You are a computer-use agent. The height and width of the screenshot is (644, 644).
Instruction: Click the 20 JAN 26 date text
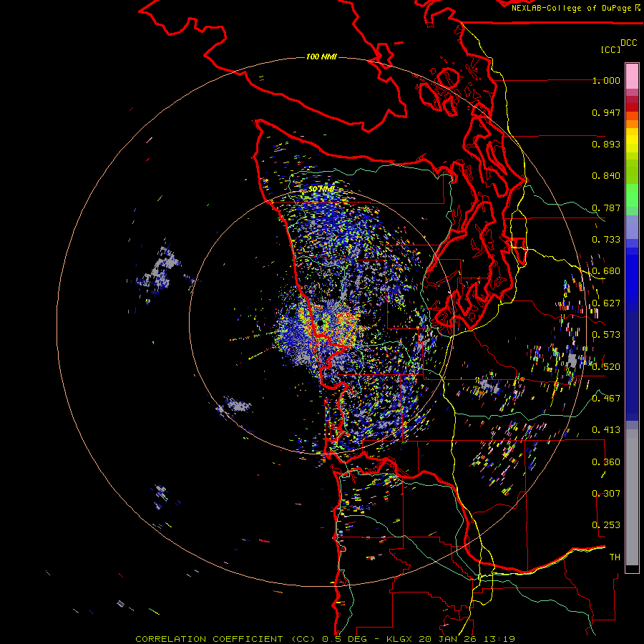(447, 639)
